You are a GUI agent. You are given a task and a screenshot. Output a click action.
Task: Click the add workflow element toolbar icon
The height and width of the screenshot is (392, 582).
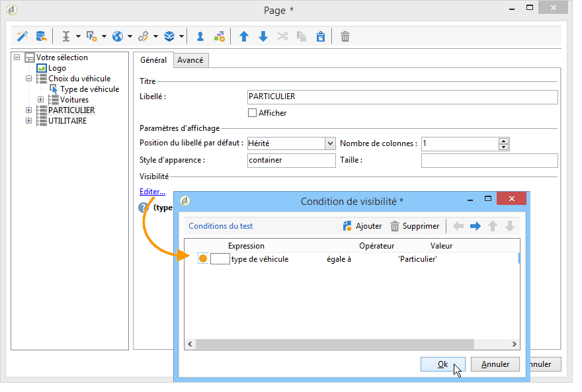click(220, 36)
